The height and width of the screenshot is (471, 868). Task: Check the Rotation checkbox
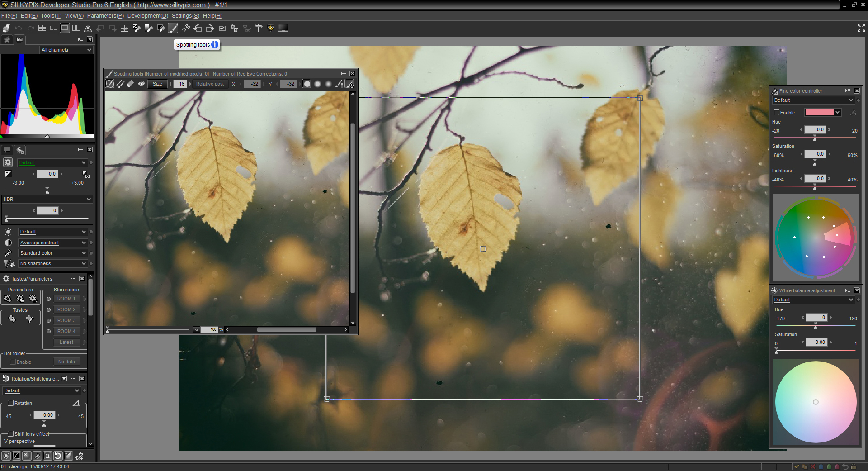11,403
